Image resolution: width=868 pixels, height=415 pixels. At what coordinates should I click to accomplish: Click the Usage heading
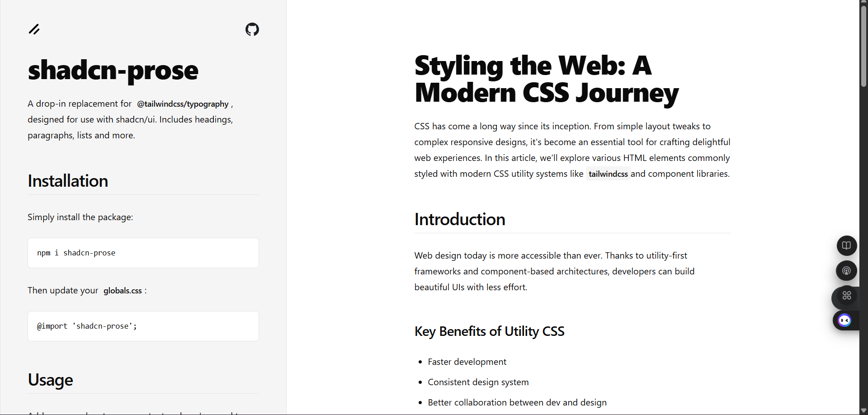pos(50,380)
